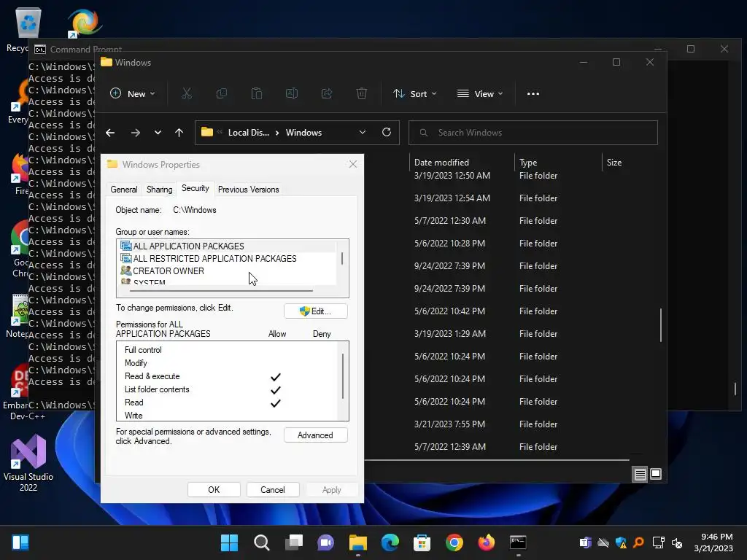
Task: Select ALL APPLICATION PACKAGES in user list
Action: [227, 246]
